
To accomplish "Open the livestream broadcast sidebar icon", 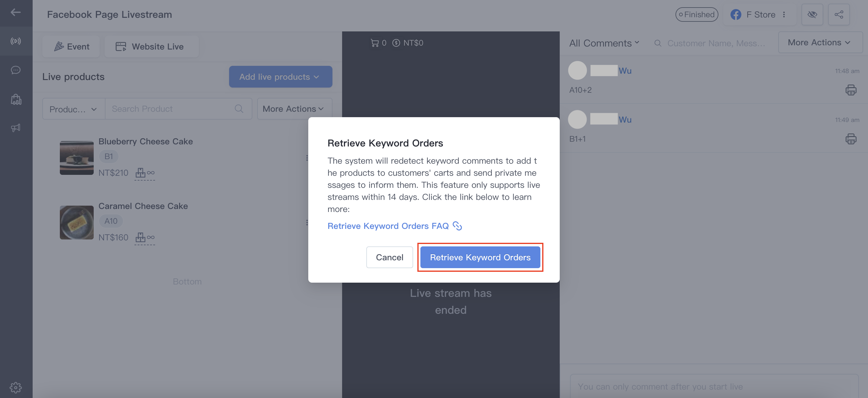I will tap(15, 41).
